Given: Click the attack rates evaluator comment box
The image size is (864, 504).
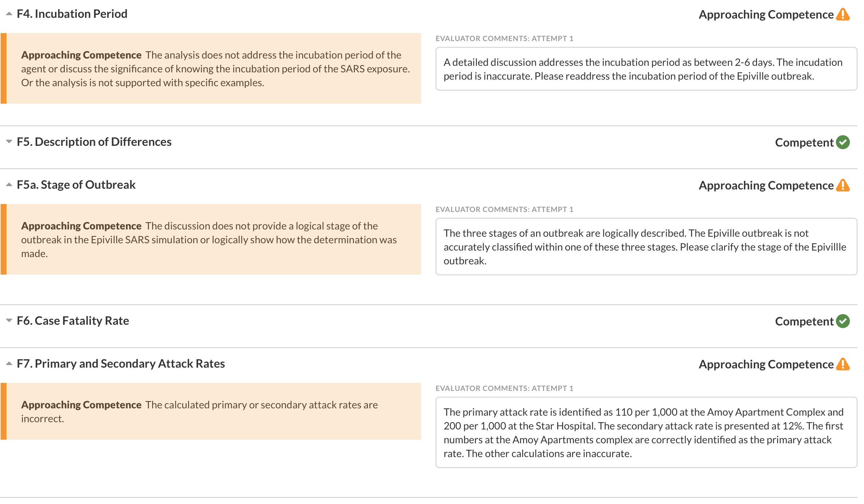Looking at the screenshot, I should pyautogui.click(x=646, y=432).
